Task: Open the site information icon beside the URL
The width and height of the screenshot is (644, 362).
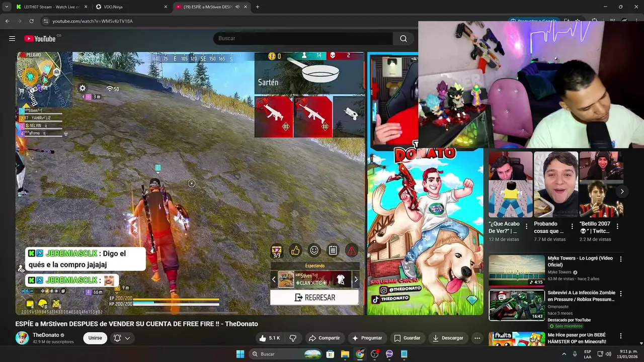Action: (46, 21)
